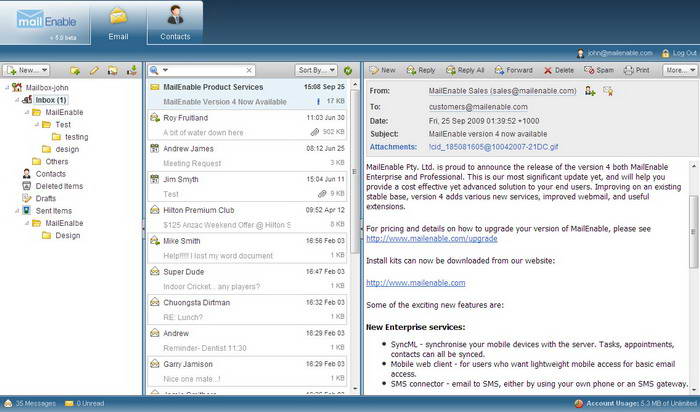Click the reading pane scrollbar thumb
This screenshot has height=412, width=700.
693,232
